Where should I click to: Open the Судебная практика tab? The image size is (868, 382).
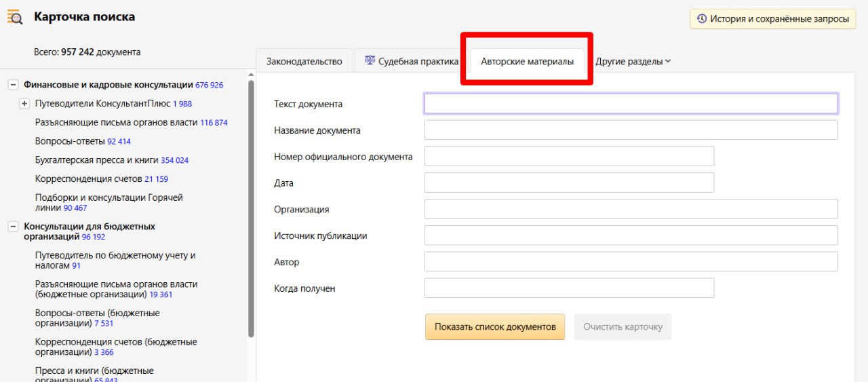[x=412, y=61]
